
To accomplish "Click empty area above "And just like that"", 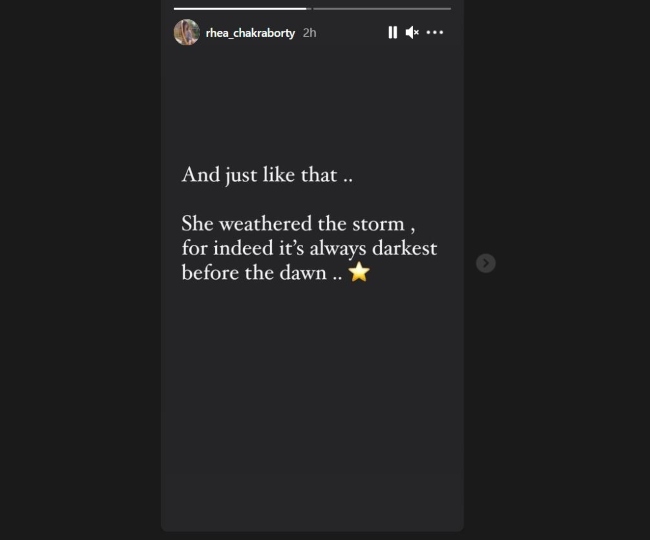I will click(x=312, y=104).
